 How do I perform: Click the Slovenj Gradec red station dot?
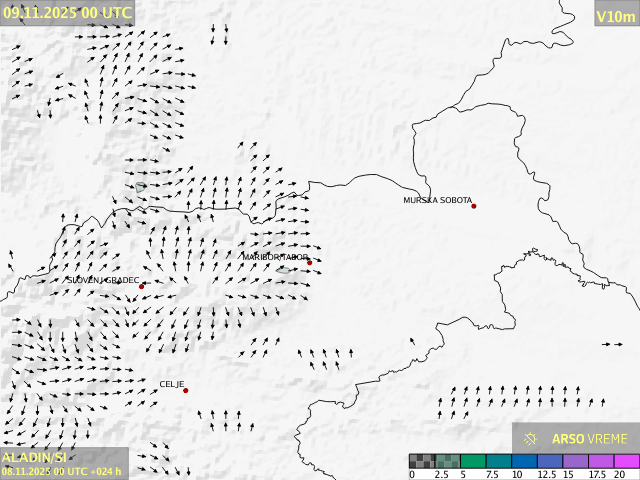tap(141, 287)
